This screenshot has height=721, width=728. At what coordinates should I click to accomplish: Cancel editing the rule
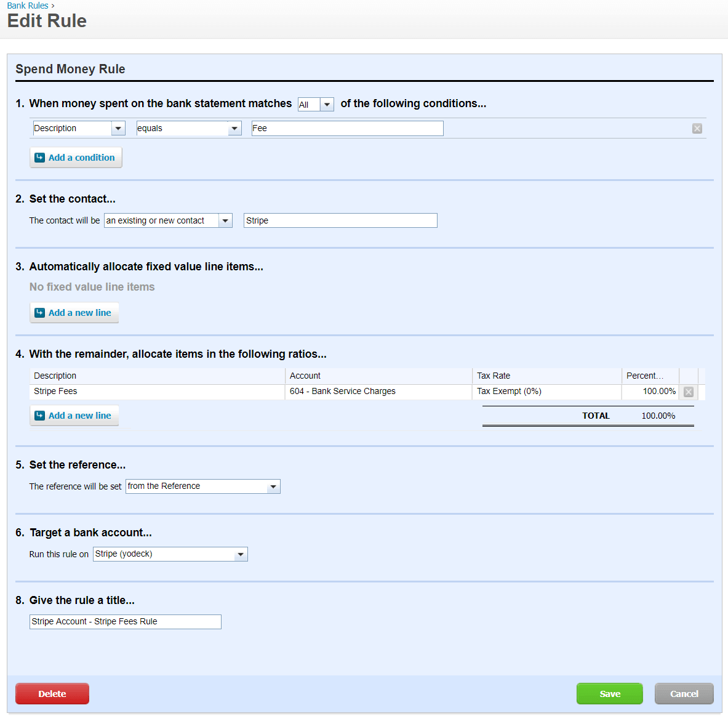coord(684,693)
